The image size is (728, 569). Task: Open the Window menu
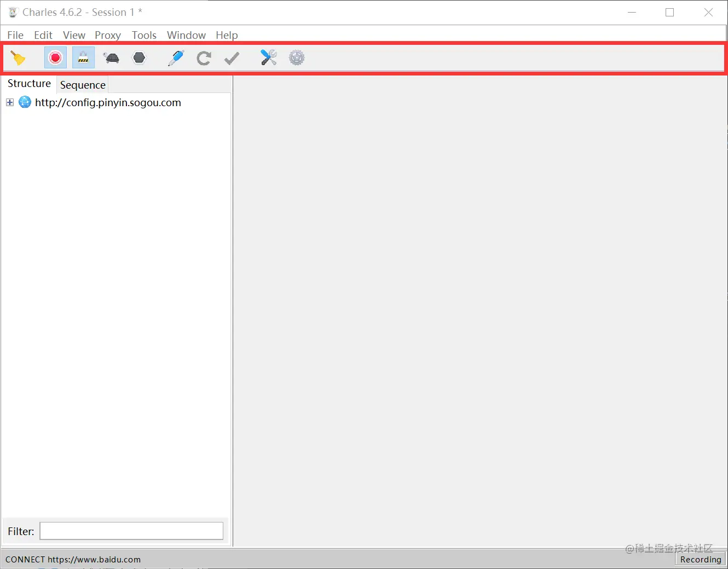tap(186, 35)
